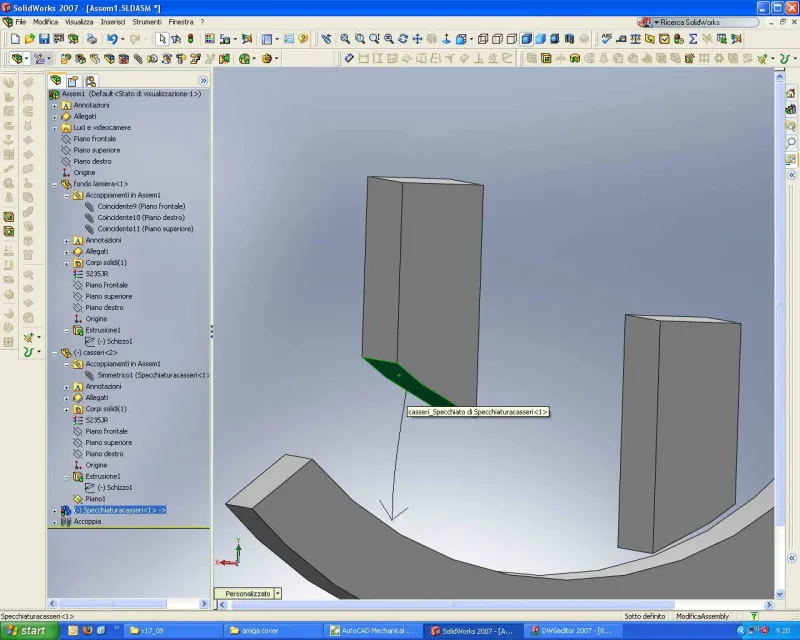Save the assembly with the floppy disk icon
Image resolution: width=800 pixels, height=640 pixels.
point(44,39)
